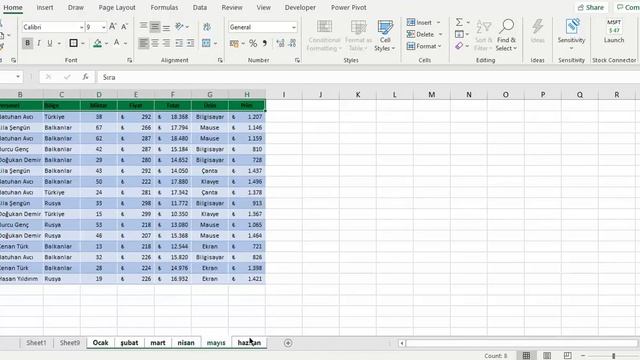Decrease font size with the smaller A
Image resolution: width=640 pixels, height=360 pixels.
click(x=124, y=27)
